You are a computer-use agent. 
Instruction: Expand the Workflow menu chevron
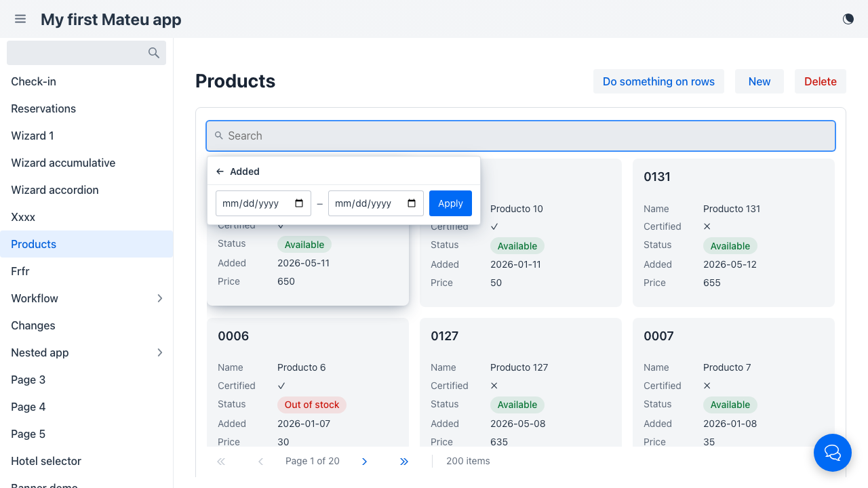coord(160,298)
